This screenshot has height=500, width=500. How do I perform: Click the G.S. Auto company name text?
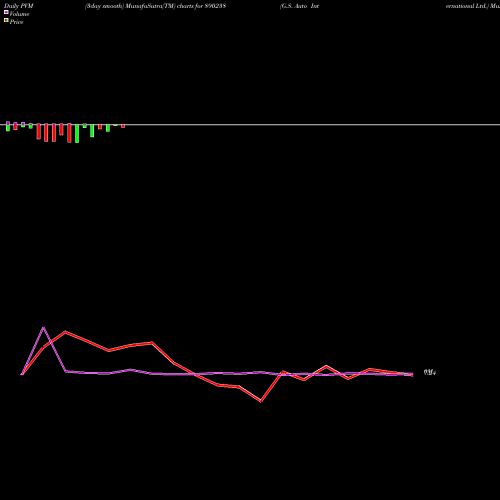pos(299,6)
